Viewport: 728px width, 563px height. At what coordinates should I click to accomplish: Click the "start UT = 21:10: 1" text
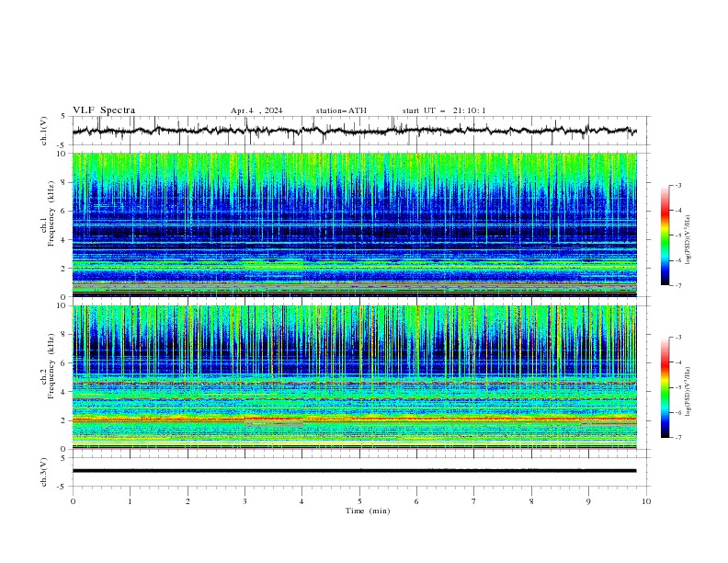tap(444, 110)
